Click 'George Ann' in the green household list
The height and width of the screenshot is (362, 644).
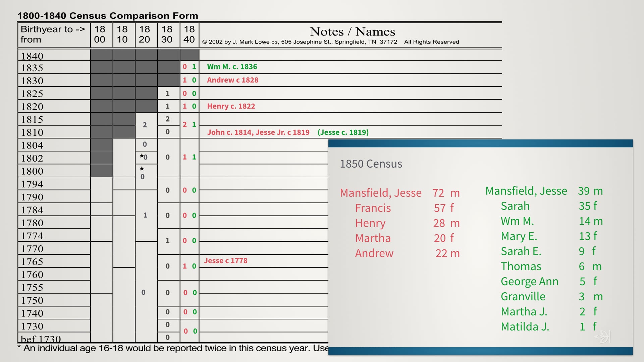529,282
